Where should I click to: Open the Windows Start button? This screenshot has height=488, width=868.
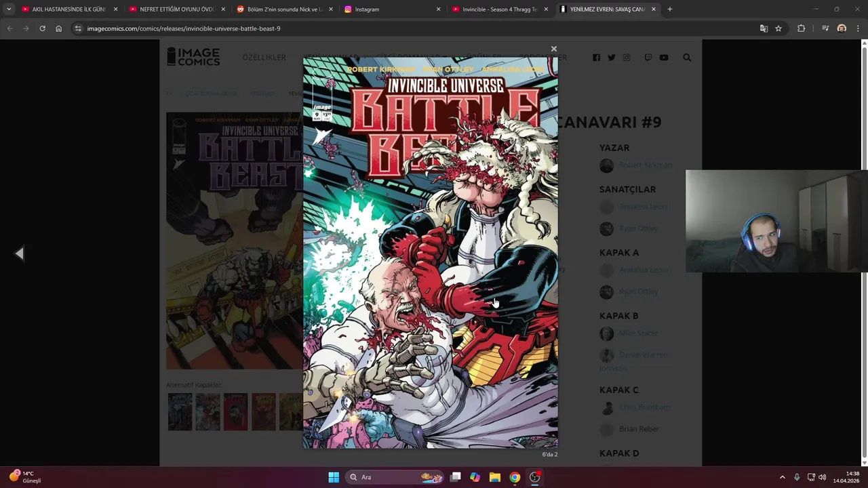click(334, 477)
